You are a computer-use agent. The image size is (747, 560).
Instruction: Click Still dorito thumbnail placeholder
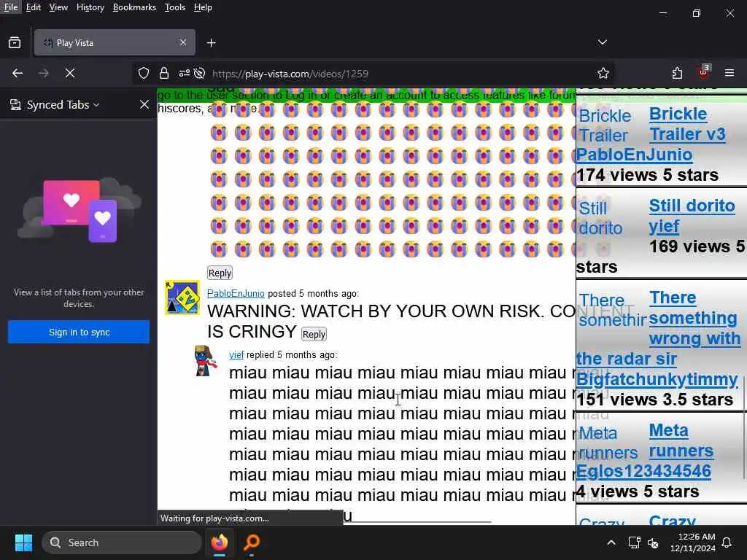(601, 218)
